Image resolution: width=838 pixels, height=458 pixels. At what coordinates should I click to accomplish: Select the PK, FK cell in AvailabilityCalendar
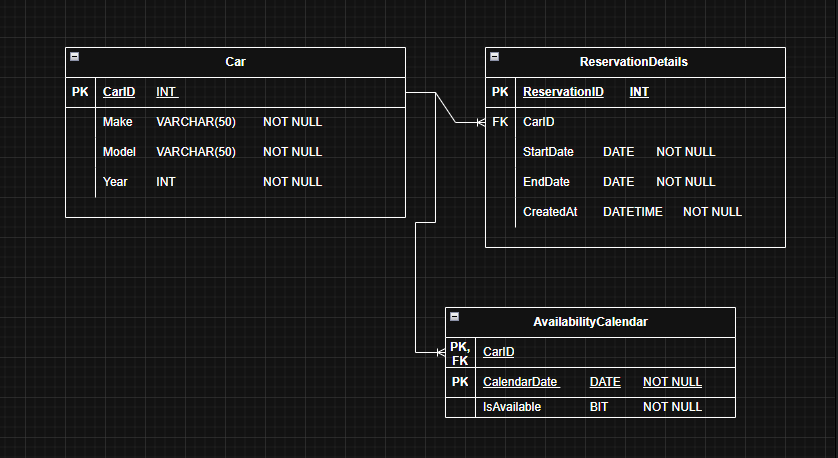[460, 352]
